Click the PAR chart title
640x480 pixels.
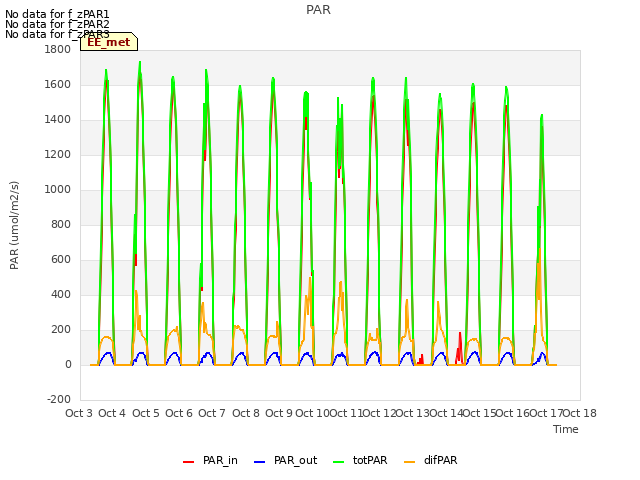pyautogui.click(x=318, y=10)
